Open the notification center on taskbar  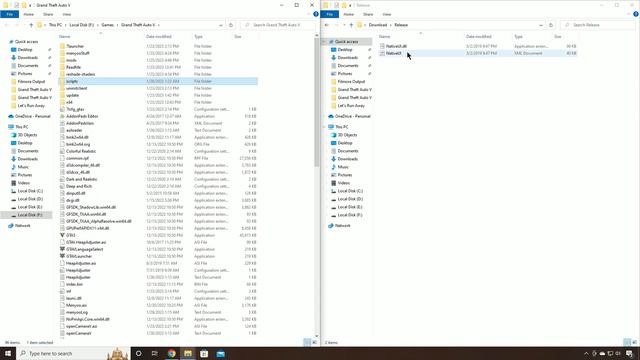click(630, 353)
